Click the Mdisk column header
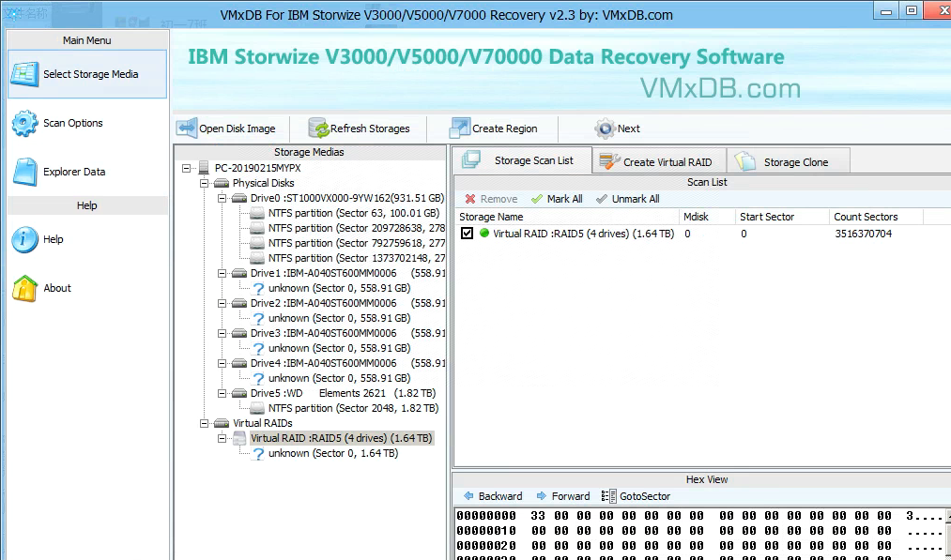951x560 pixels. click(707, 217)
